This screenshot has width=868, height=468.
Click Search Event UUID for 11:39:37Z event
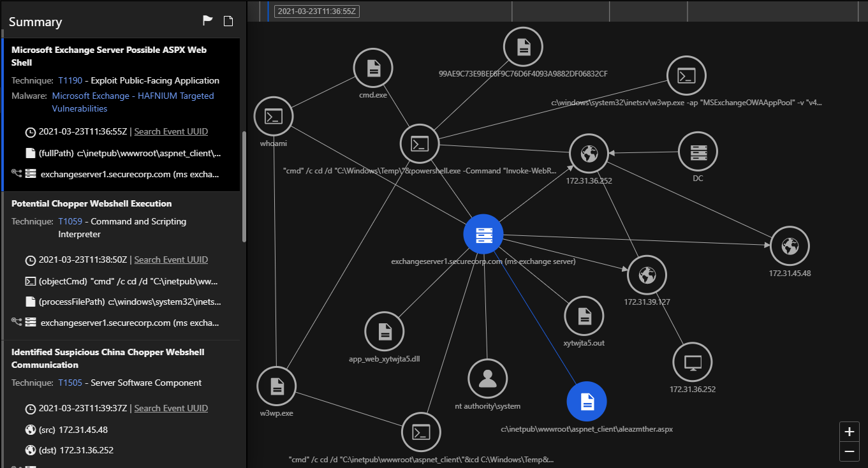point(171,408)
